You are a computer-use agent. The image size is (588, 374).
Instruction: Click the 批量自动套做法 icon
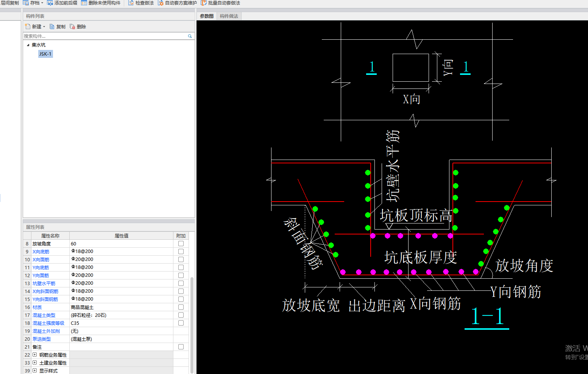(x=204, y=3)
